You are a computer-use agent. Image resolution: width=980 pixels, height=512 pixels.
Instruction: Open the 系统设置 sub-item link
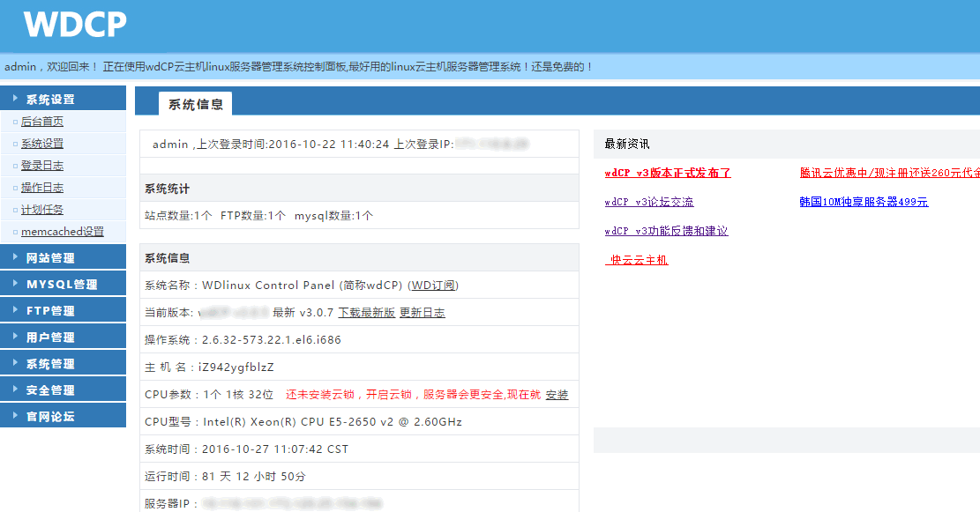click(42, 144)
